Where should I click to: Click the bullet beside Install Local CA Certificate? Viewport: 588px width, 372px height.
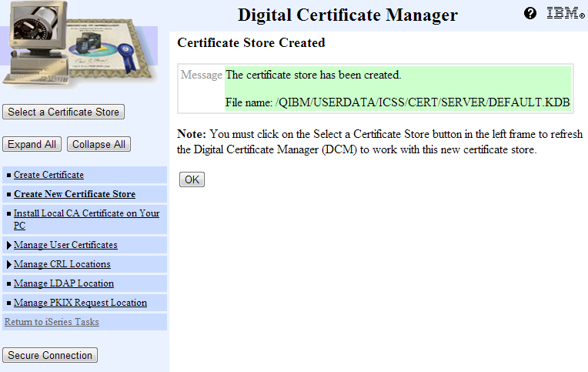tap(9, 213)
